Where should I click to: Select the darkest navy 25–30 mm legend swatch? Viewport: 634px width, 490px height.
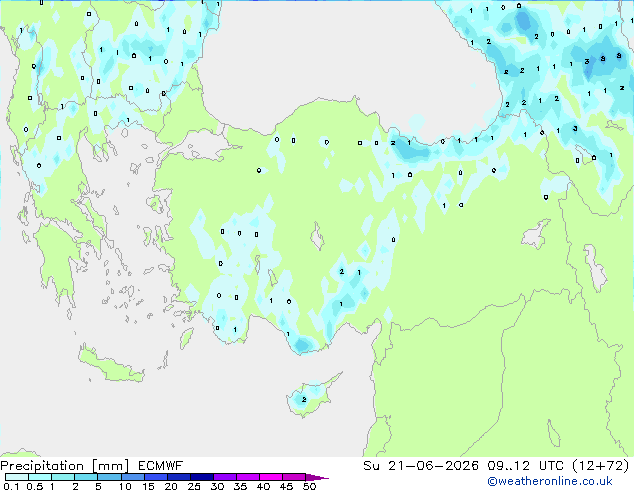[202, 477]
